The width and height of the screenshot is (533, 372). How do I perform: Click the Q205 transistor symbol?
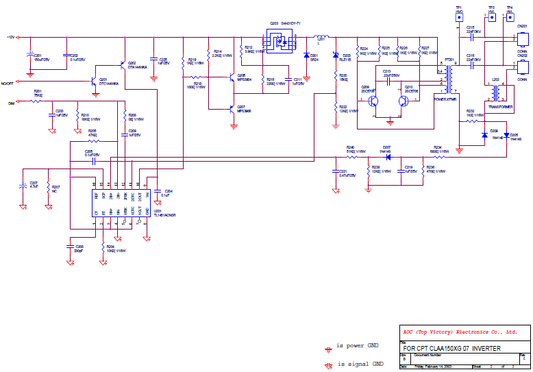click(232, 78)
